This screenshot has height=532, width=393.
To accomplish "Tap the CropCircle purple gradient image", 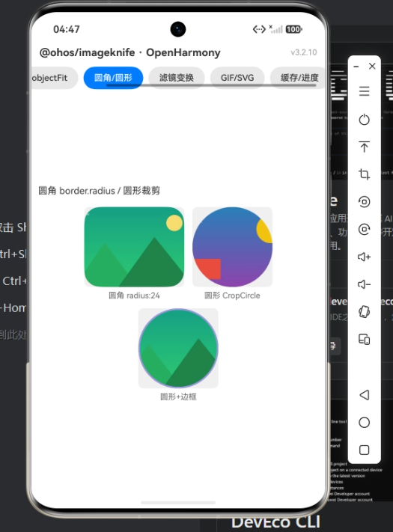I will (233, 247).
